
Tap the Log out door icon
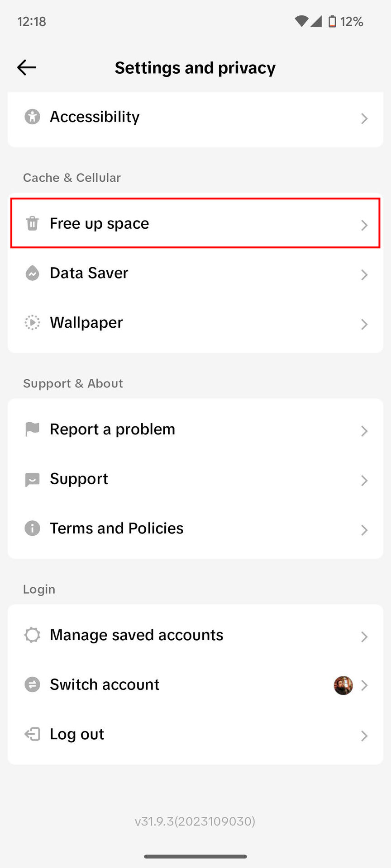tap(32, 734)
